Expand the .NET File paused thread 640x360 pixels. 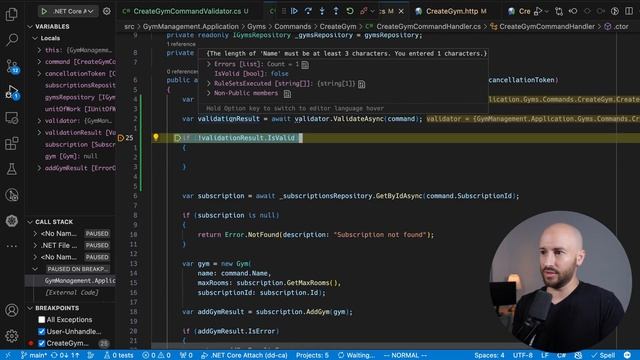tap(35, 245)
